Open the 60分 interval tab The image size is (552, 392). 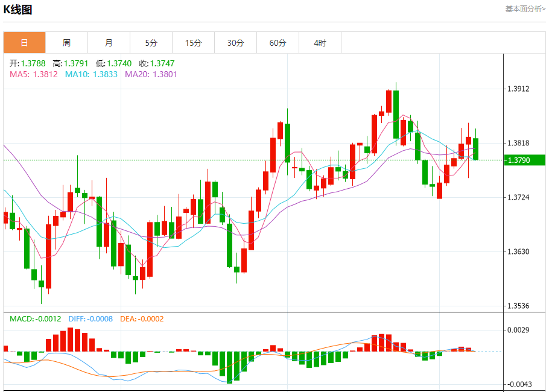point(278,43)
